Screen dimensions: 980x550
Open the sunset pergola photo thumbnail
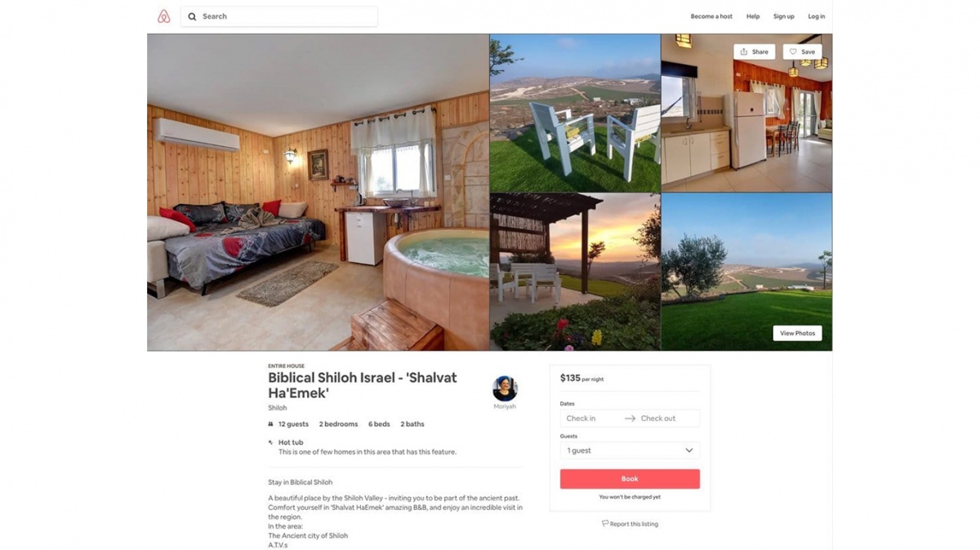(575, 272)
